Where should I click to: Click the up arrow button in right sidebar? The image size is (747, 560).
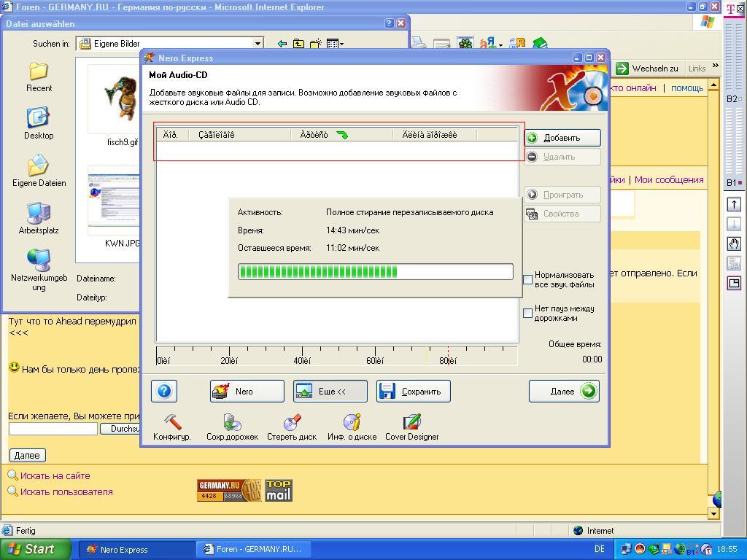pos(734,205)
